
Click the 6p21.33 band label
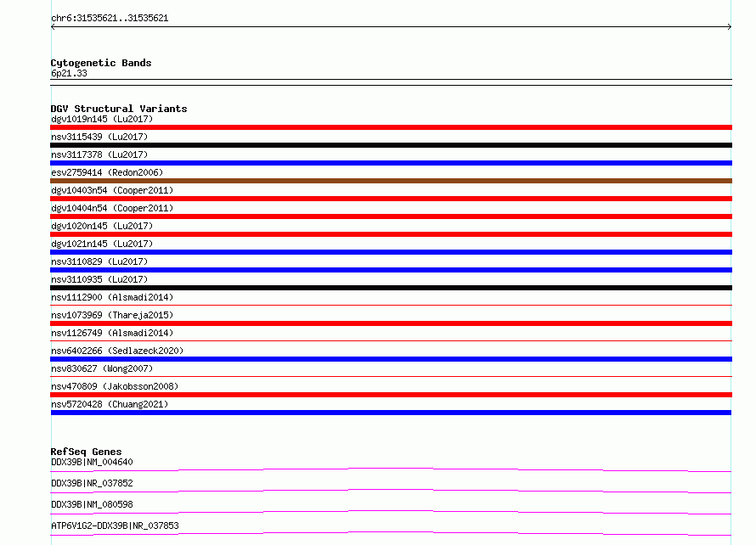[x=69, y=73]
